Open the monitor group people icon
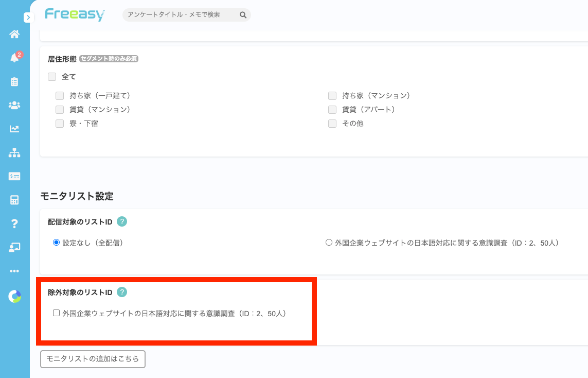This screenshot has width=588, height=378. pyautogui.click(x=14, y=105)
